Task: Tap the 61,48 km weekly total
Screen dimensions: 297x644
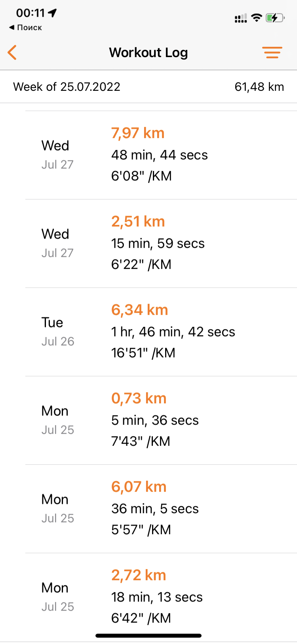Action: click(x=259, y=87)
